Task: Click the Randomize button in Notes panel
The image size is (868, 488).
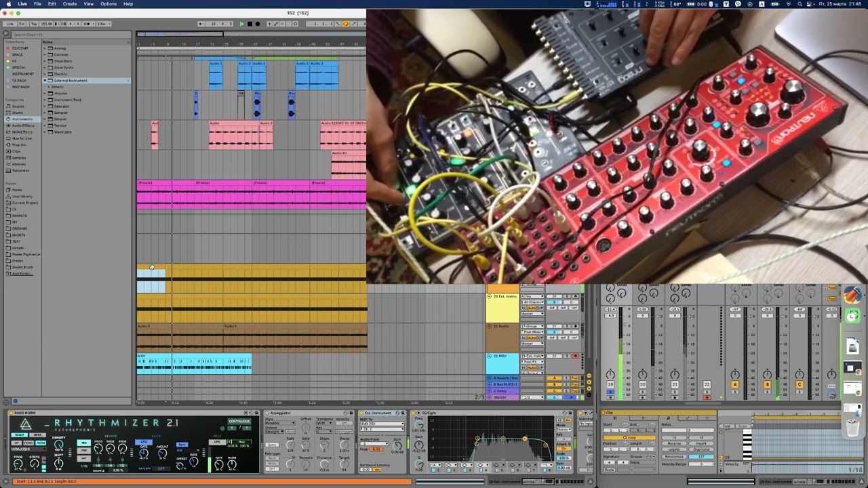Action: (x=674, y=457)
